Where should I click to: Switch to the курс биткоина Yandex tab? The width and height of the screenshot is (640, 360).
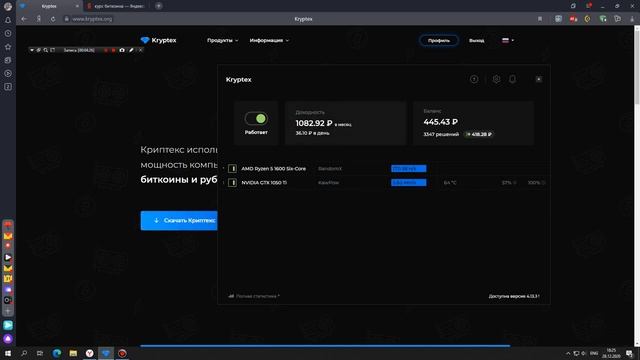click(116, 6)
